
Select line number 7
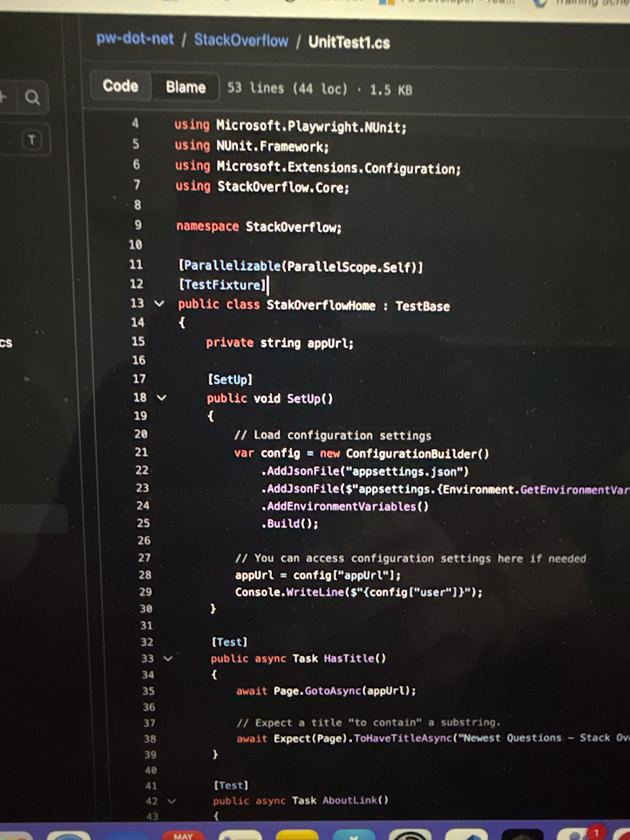pos(137,185)
